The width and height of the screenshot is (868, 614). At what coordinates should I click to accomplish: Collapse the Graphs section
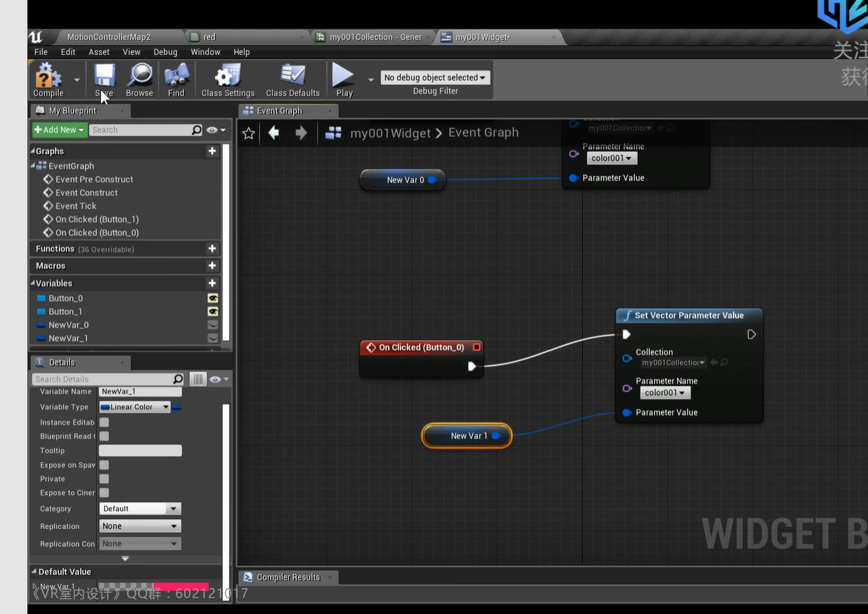click(33, 150)
